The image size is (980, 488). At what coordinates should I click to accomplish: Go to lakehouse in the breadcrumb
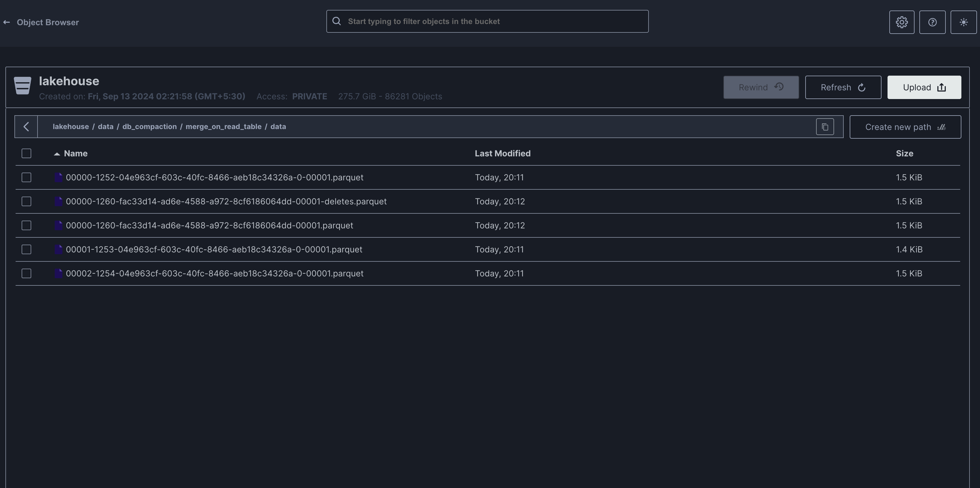pos(71,126)
